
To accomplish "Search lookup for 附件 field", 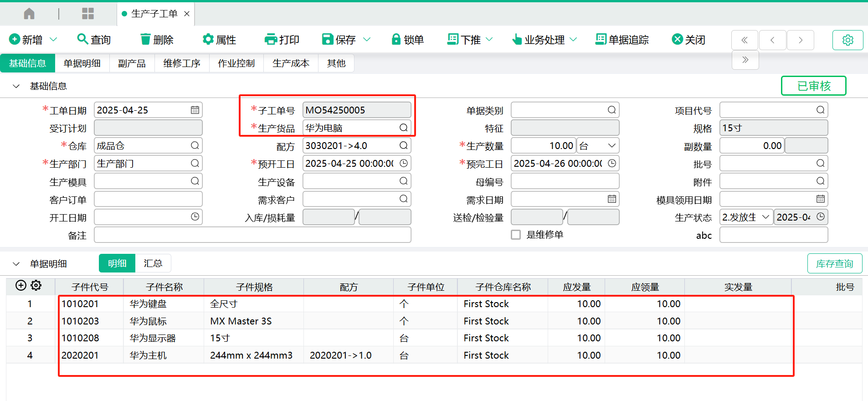I will 821,181.
